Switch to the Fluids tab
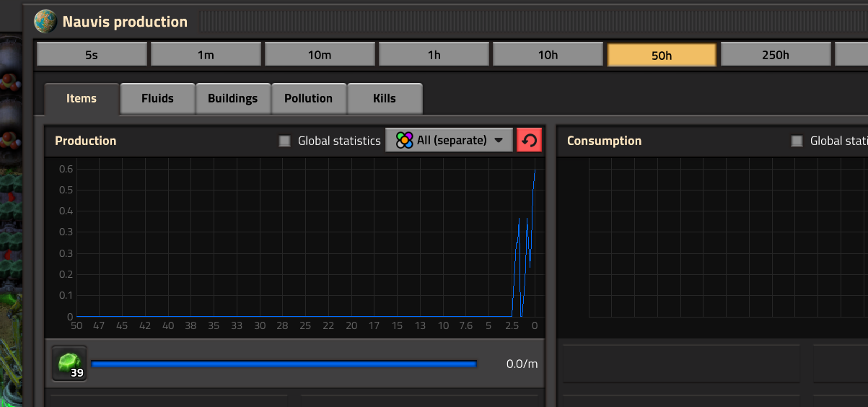The height and width of the screenshot is (407, 868). (x=157, y=99)
